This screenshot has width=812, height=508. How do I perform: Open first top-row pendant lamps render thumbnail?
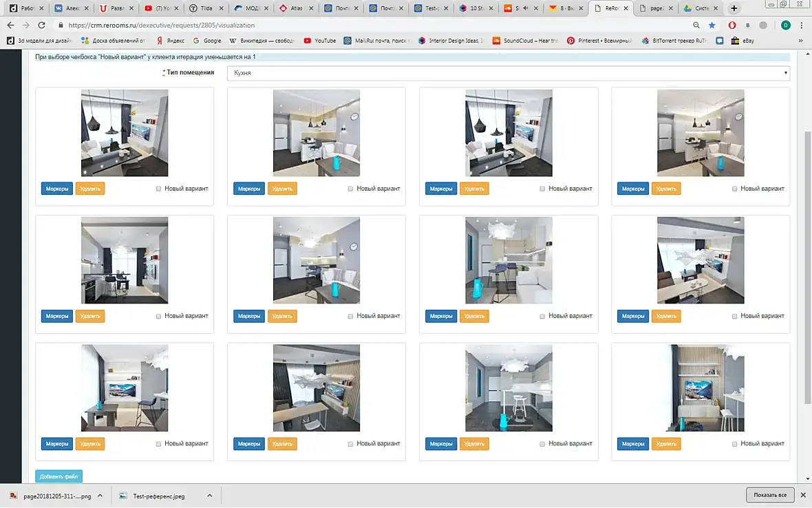125,133
